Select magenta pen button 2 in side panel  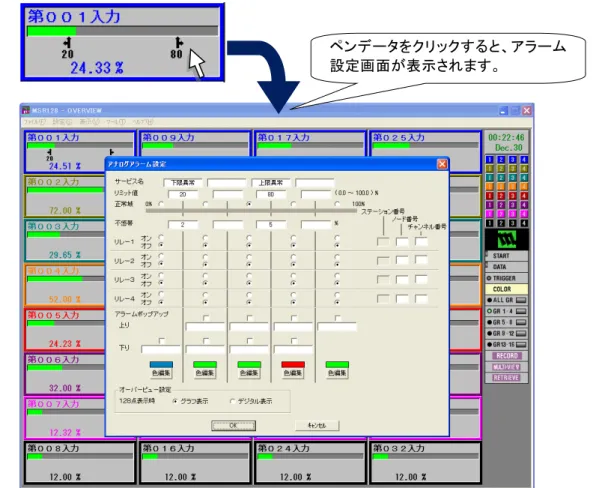(x=501, y=214)
